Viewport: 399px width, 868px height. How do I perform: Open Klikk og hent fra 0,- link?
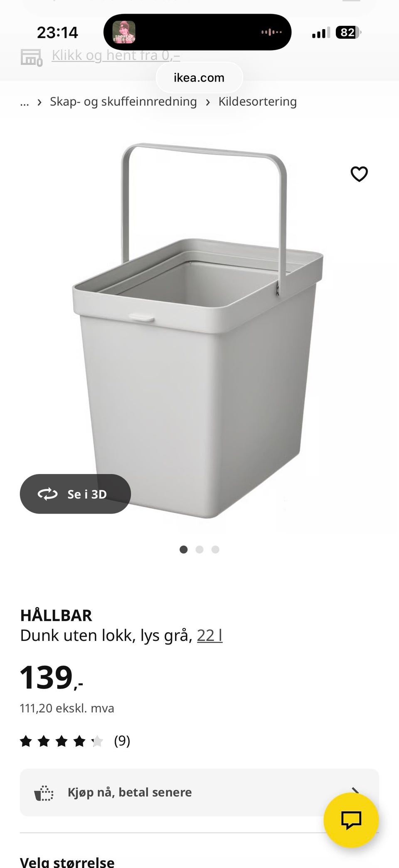pyautogui.click(x=116, y=55)
